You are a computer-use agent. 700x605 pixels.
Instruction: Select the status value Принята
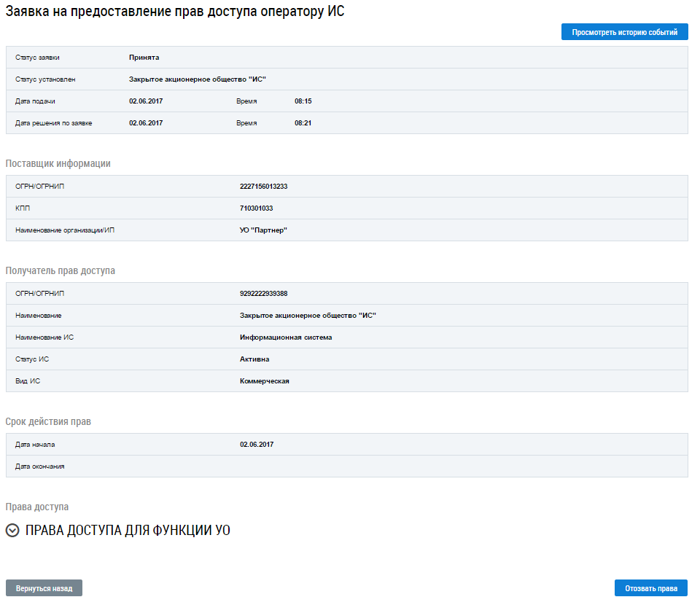(144, 58)
